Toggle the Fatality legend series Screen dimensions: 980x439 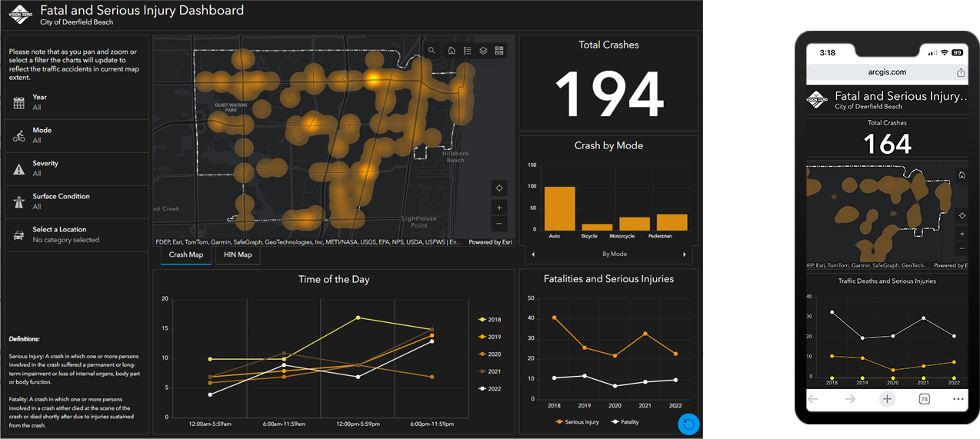pos(625,422)
